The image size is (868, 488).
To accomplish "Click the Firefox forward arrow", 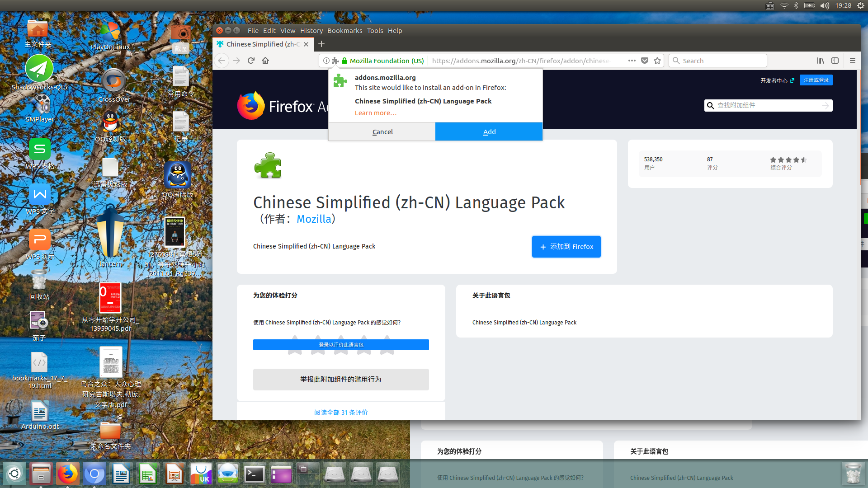I will [236, 61].
